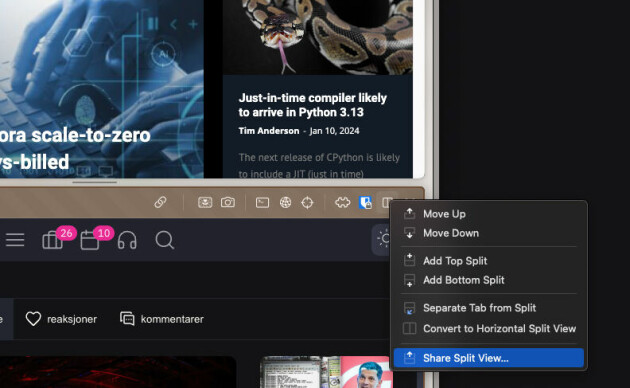Screen dimensions: 630x388
Task: Click the CPython JIT excerpt text
Action: click(319, 165)
